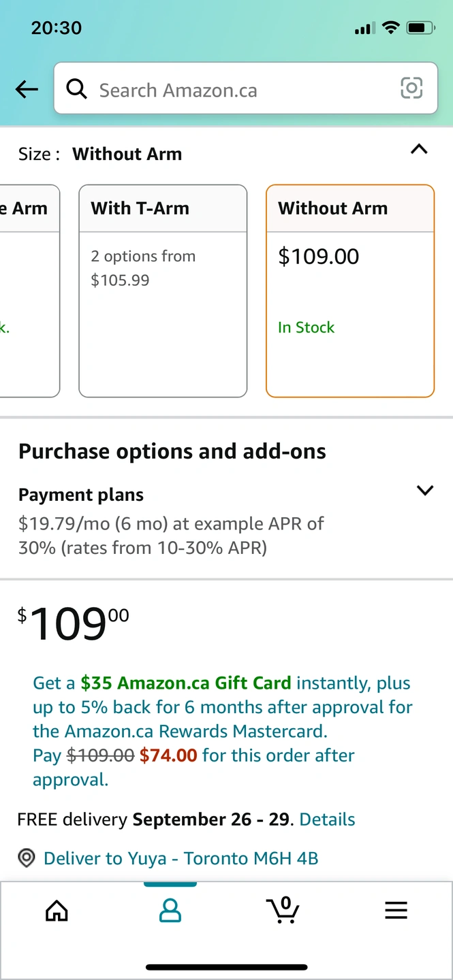Open camera scan search icon

(x=411, y=88)
